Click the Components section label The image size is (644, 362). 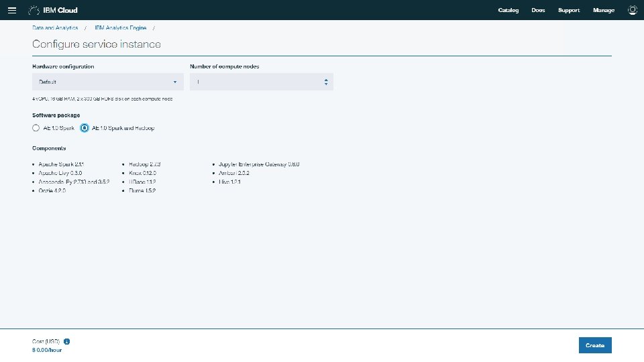pyautogui.click(x=49, y=148)
